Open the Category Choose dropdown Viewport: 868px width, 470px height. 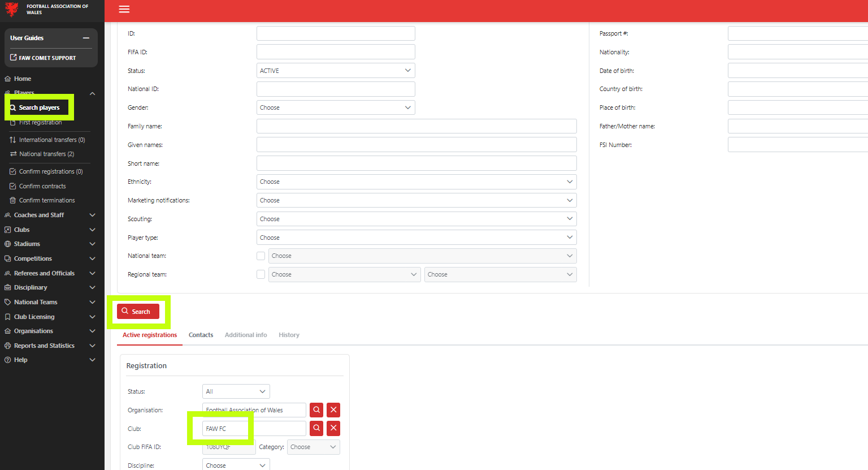click(314, 447)
